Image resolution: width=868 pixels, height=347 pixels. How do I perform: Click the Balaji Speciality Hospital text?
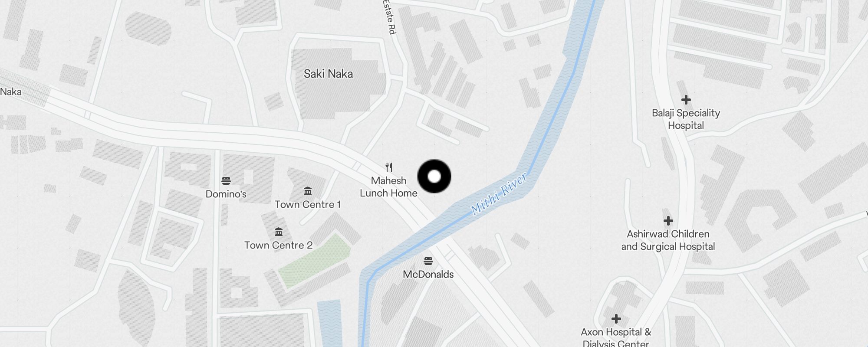(x=686, y=119)
